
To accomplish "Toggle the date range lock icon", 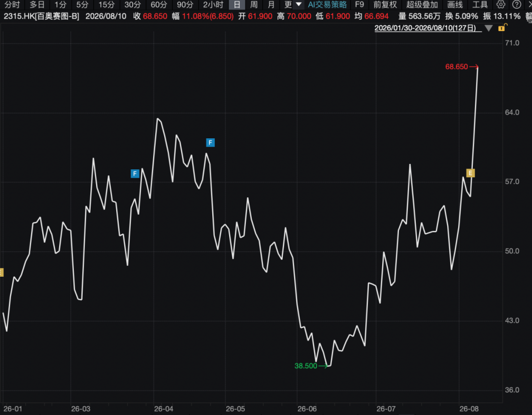I will click(502, 28).
